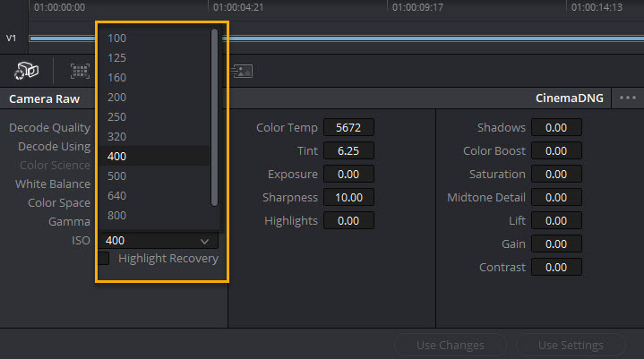Click the Midtone Detail value field
The height and width of the screenshot is (359, 644).
[x=556, y=197]
